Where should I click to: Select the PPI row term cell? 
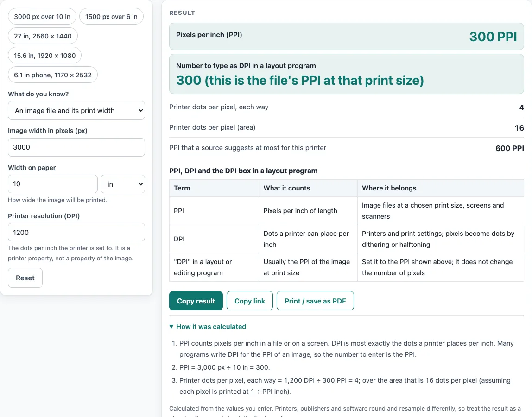[x=214, y=211]
